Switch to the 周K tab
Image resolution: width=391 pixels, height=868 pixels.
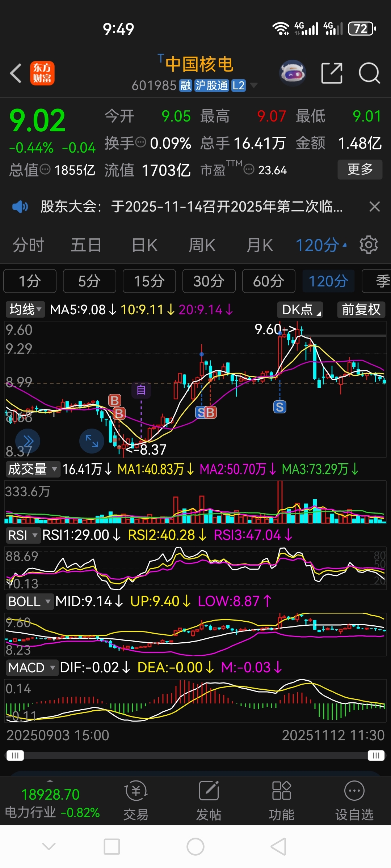pos(202,245)
